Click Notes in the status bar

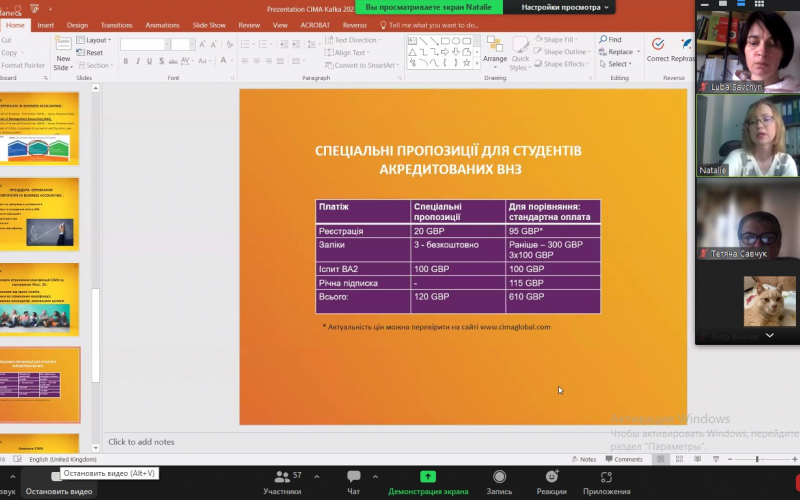pos(584,459)
